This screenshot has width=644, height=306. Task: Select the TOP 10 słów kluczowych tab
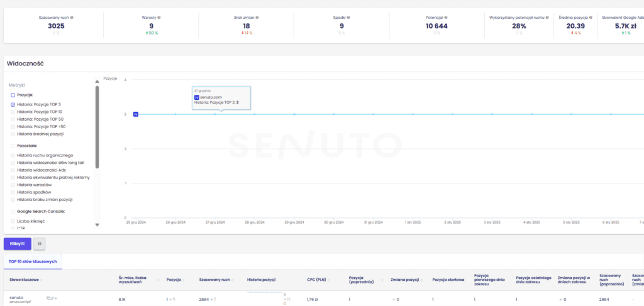coord(33,261)
